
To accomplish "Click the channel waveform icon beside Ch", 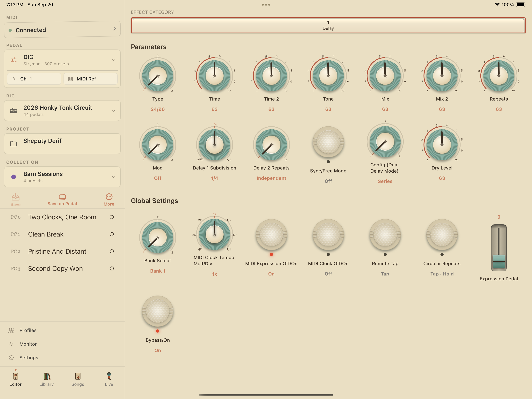I will tap(14, 79).
